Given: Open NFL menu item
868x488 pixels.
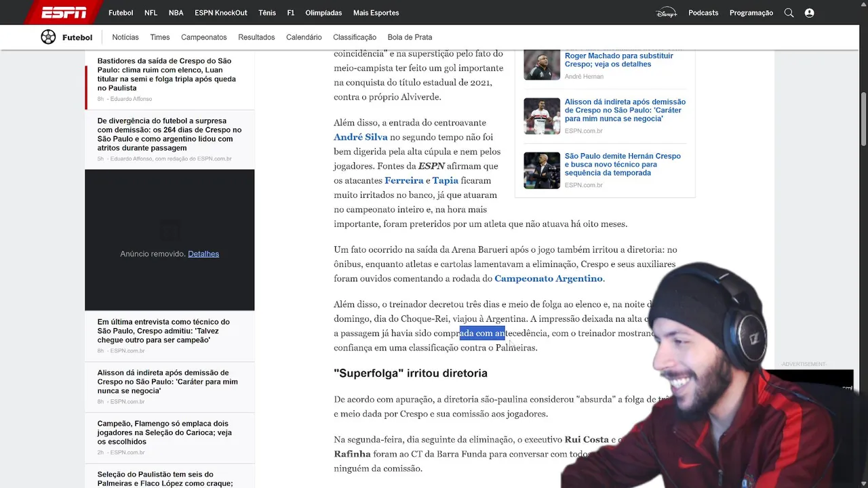Looking at the screenshot, I should click(x=151, y=13).
